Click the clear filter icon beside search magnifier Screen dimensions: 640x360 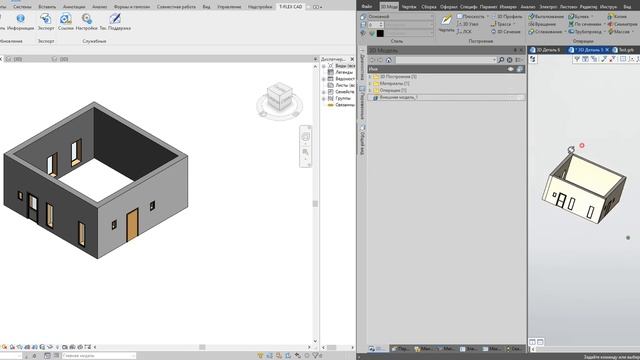tap(509, 60)
